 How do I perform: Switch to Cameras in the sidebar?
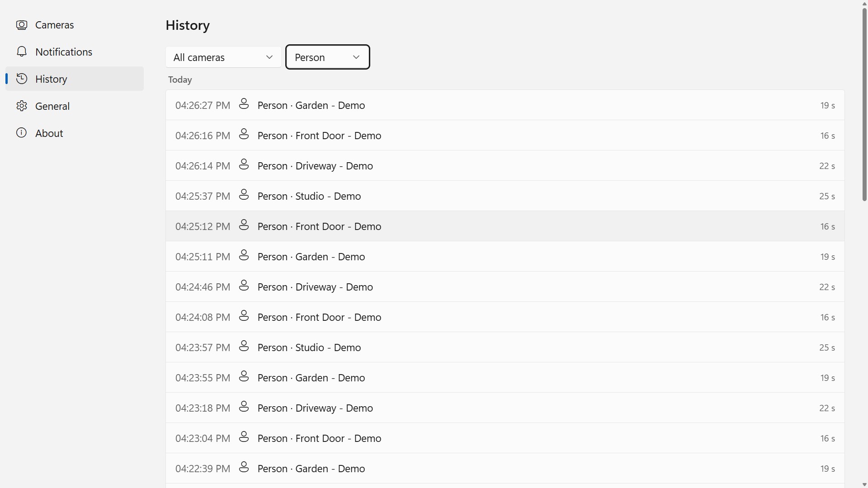pos(75,25)
